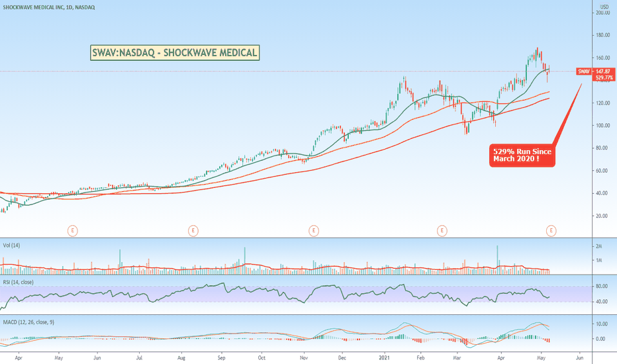
Task: Click the Aug time axis label
Action: coord(181,358)
